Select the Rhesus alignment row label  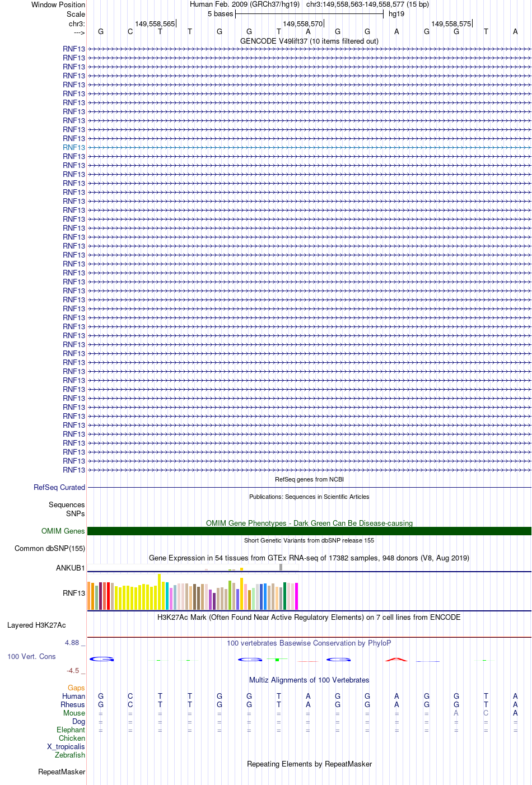point(73,705)
